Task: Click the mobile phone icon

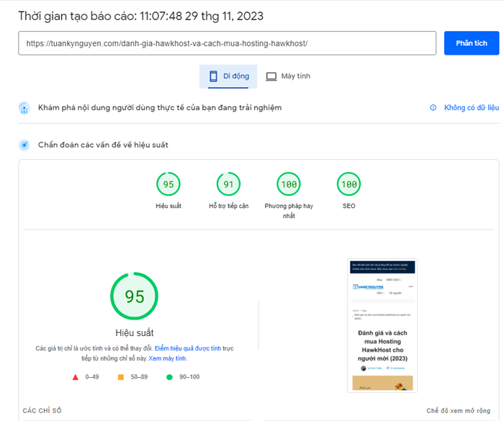Action: 213,76
